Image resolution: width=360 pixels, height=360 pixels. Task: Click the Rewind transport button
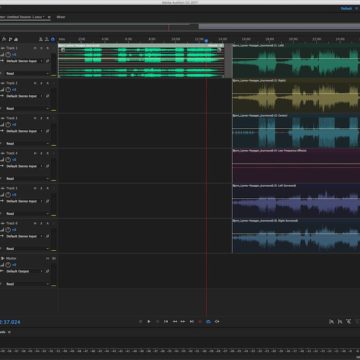175,322
